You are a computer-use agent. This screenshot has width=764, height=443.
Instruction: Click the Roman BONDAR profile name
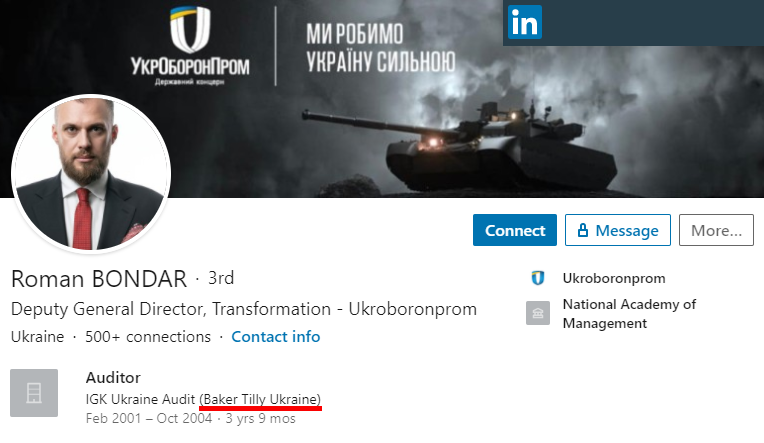point(99,279)
